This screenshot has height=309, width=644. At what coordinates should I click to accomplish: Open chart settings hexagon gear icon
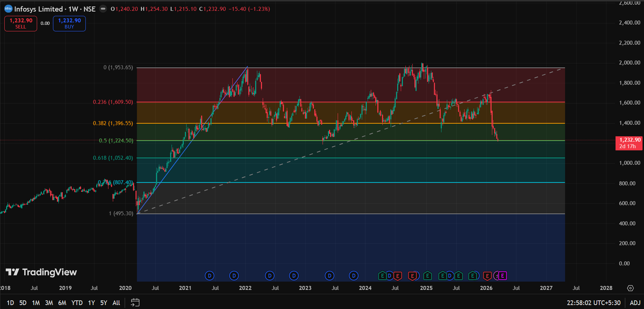click(631, 289)
